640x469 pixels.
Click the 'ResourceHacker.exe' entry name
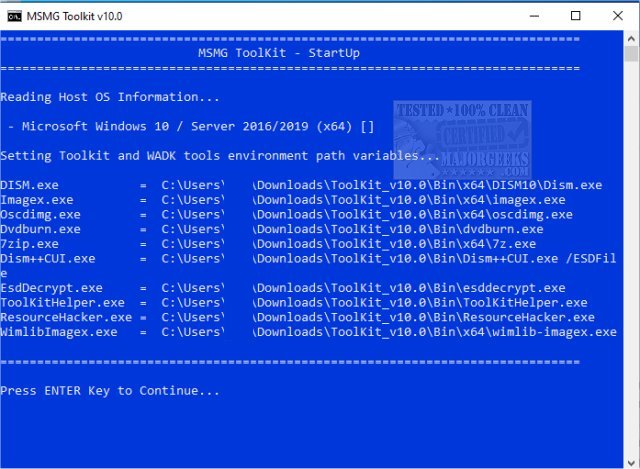66,318
